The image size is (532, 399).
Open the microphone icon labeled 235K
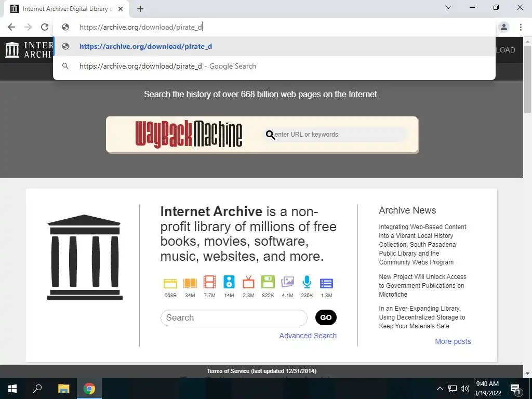click(307, 282)
